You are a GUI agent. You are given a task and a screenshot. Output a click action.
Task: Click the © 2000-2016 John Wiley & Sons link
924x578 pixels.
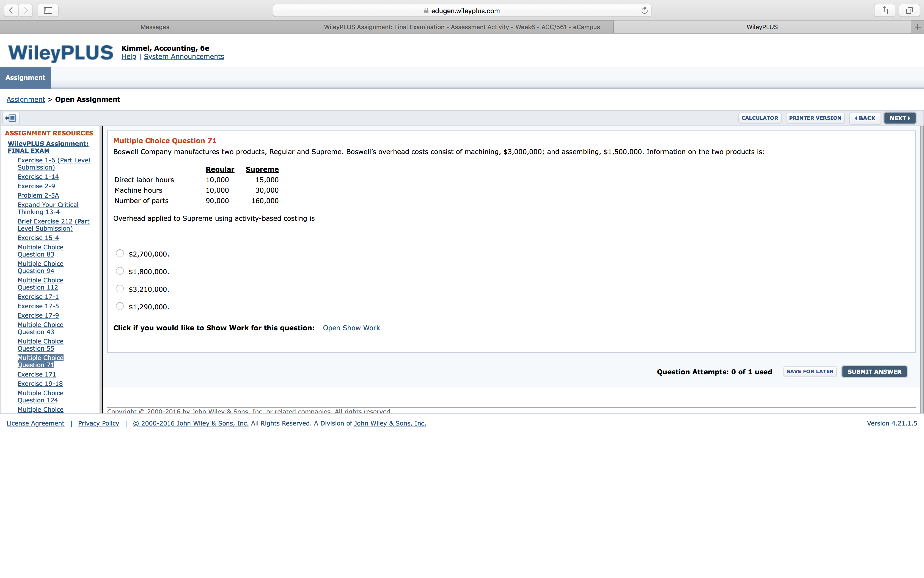(191, 423)
